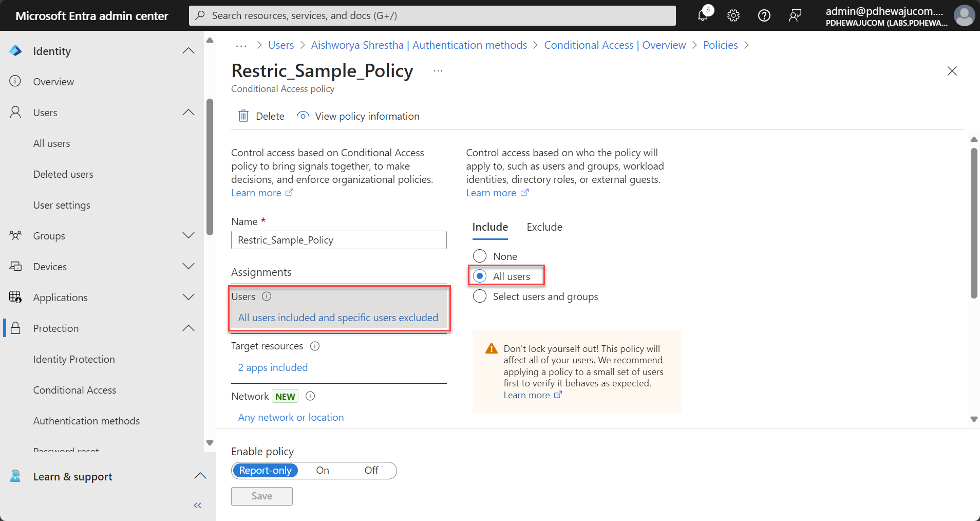Open 'All users included and specific users excluded'
This screenshot has width=980, height=521.
click(338, 318)
